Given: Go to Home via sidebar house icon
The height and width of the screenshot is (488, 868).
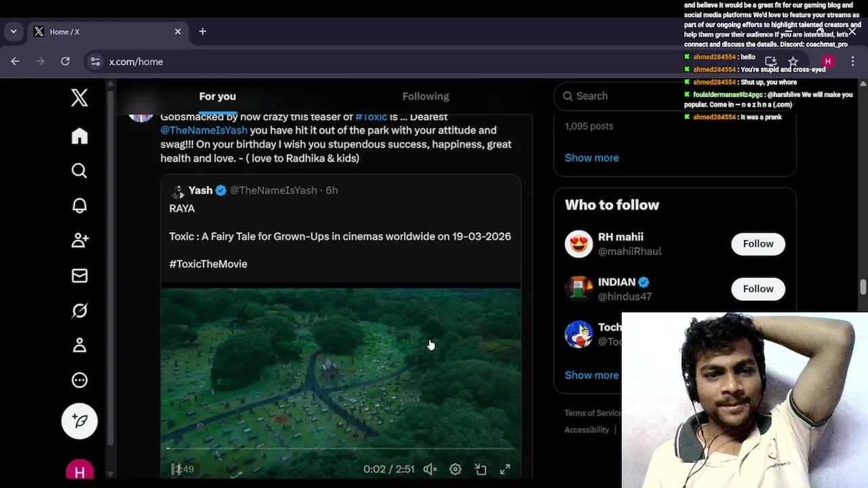Looking at the screenshot, I should point(79,136).
